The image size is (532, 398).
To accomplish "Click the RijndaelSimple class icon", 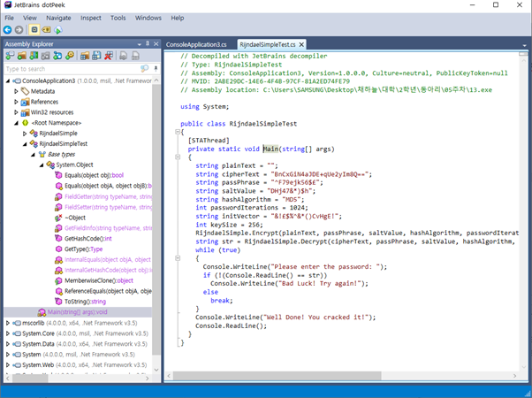I will 34,134.
